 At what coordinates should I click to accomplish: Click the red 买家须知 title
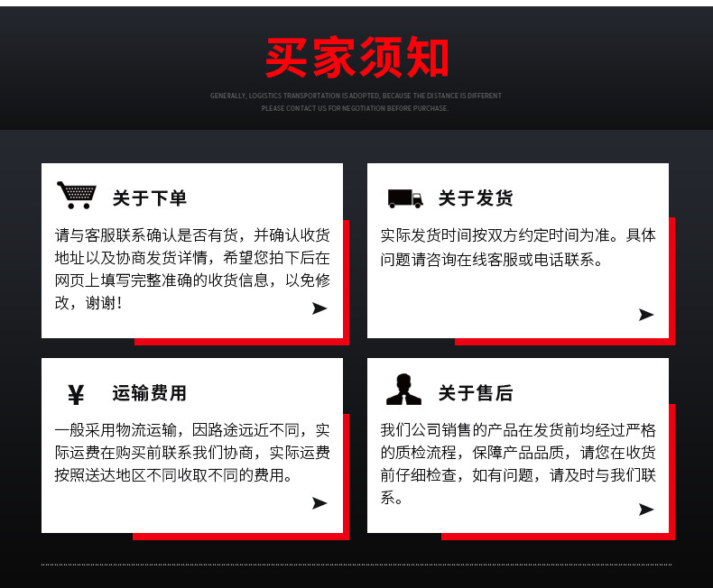click(357, 57)
